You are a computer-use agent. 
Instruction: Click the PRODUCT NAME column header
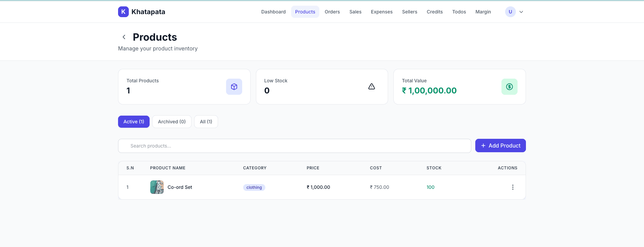tap(168, 168)
